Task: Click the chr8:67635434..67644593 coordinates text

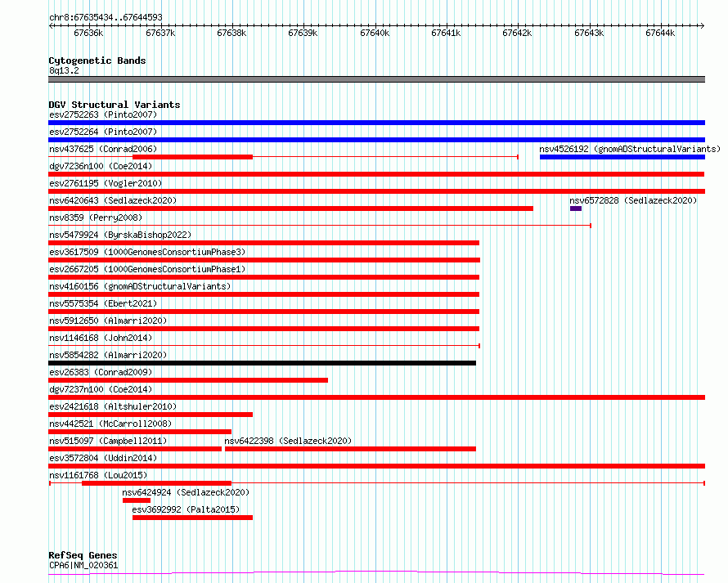Action: (106, 17)
